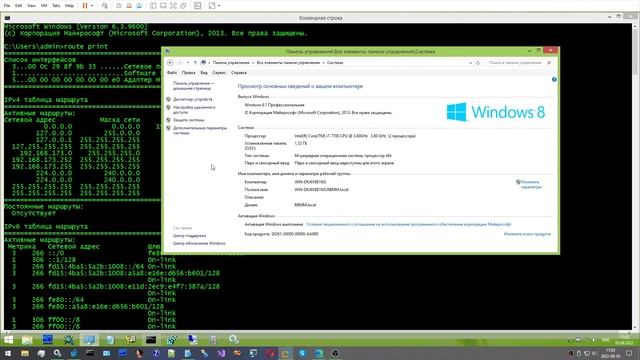Open the host taskbar search magnifier icon

pyautogui.click(x=58, y=353)
